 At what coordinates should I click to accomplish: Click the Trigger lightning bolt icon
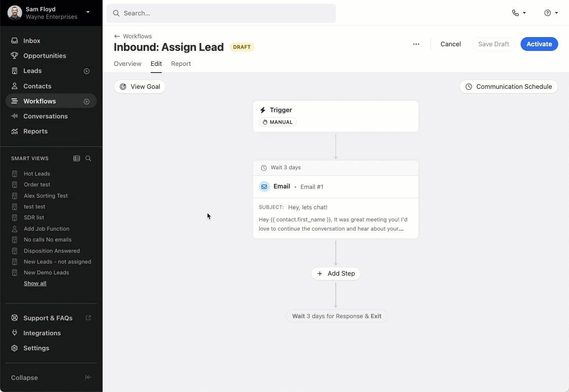coord(263,110)
